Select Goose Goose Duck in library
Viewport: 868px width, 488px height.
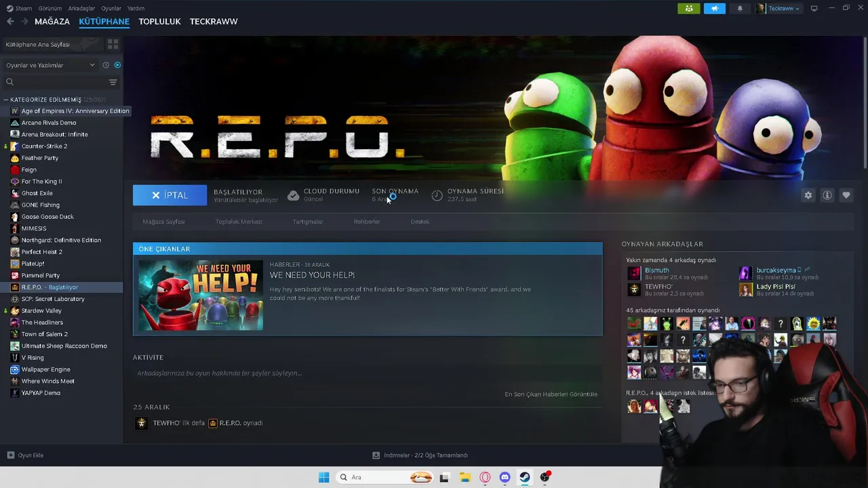tap(47, 217)
